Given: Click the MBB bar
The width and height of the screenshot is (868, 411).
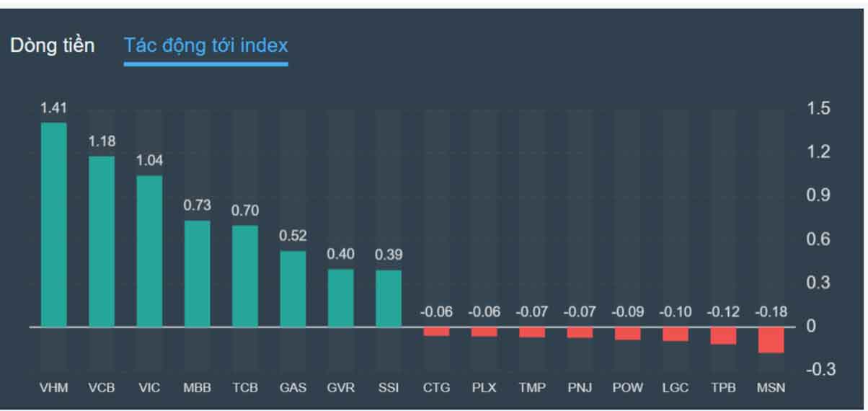Looking at the screenshot, I should pyautogui.click(x=197, y=273).
